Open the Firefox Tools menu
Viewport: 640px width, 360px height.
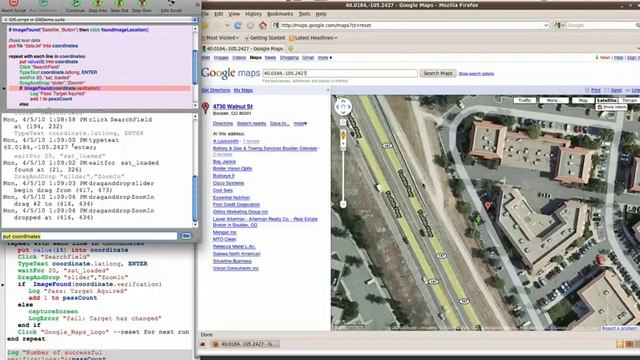304,14
